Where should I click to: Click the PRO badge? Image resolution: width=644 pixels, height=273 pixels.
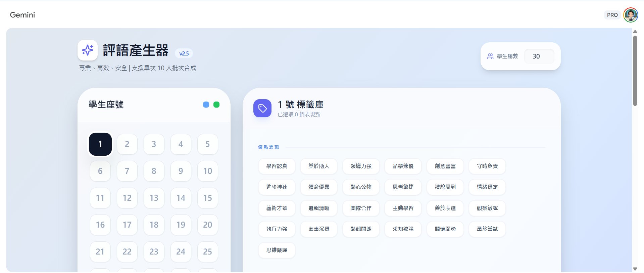tap(612, 15)
